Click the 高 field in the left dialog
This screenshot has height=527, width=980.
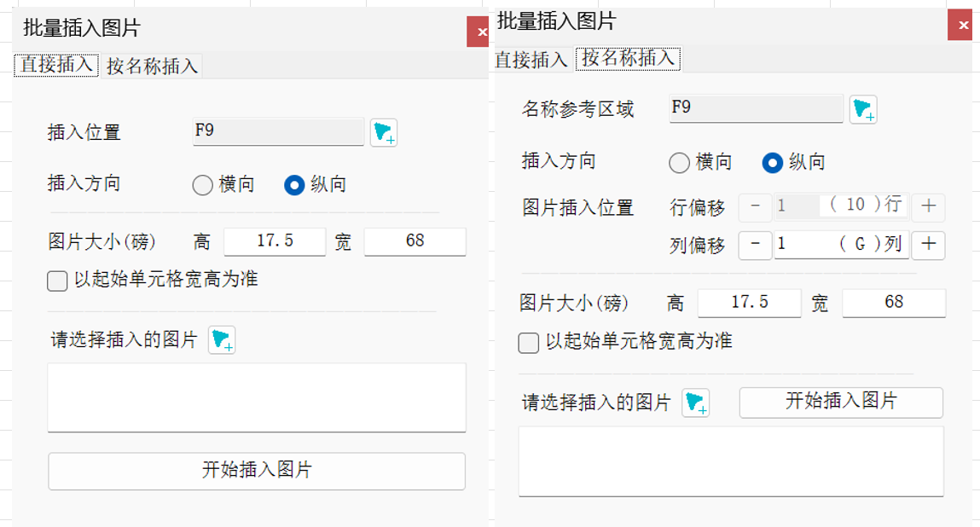[275, 241]
